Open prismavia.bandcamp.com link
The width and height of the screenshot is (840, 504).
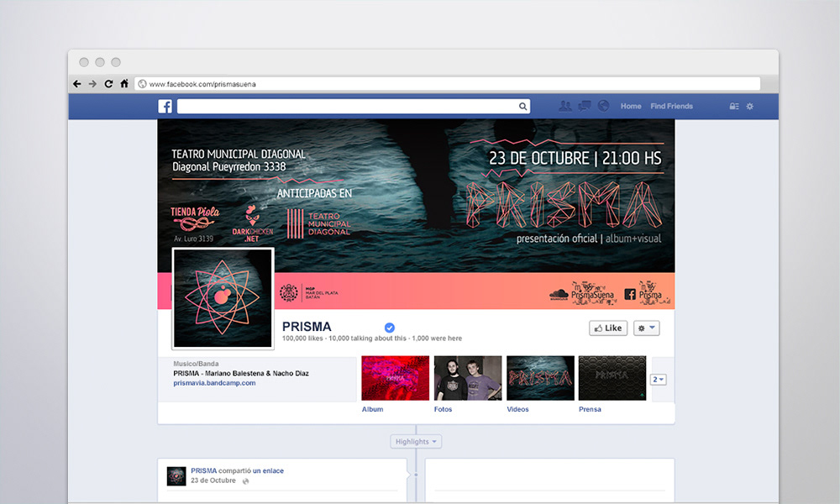pos(214,383)
